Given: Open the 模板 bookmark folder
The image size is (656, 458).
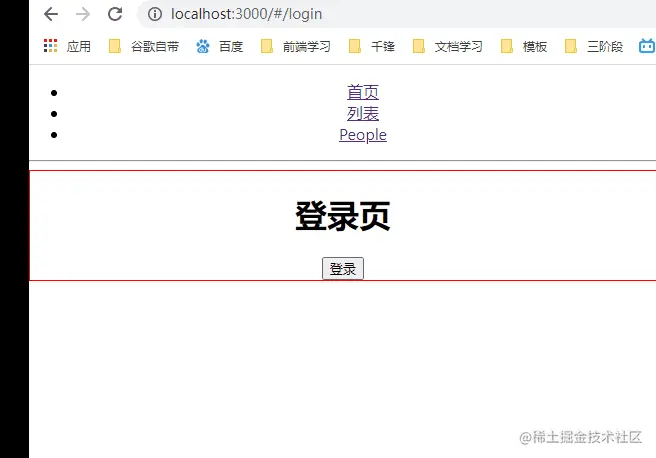Looking at the screenshot, I should coord(524,46).
